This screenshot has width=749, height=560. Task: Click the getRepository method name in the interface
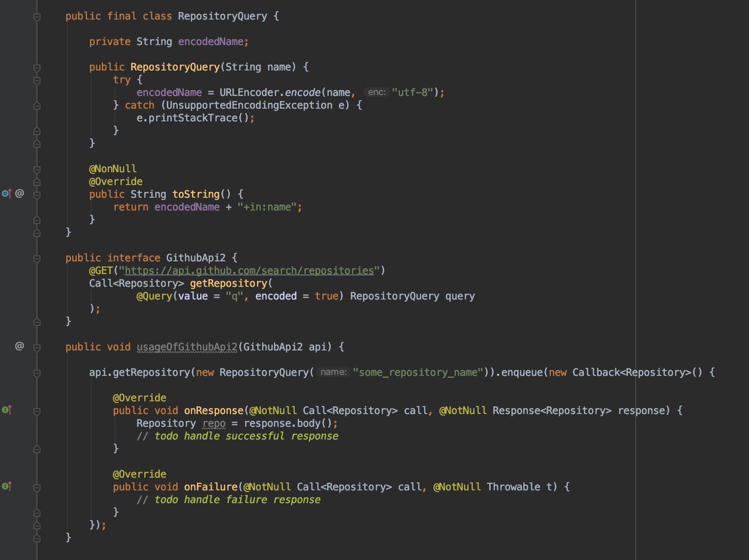point(228,283)
